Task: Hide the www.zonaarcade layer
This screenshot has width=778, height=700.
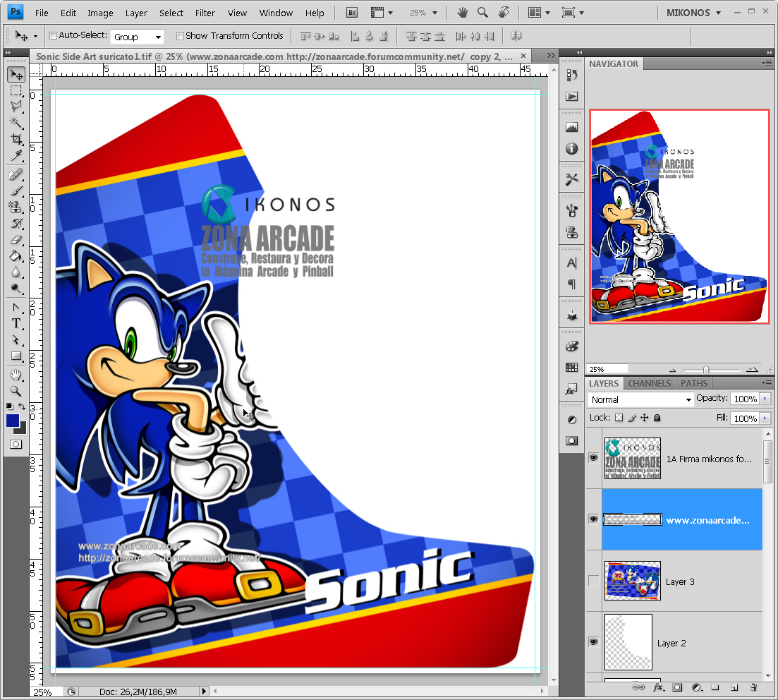Action: (x=593, y=519)
